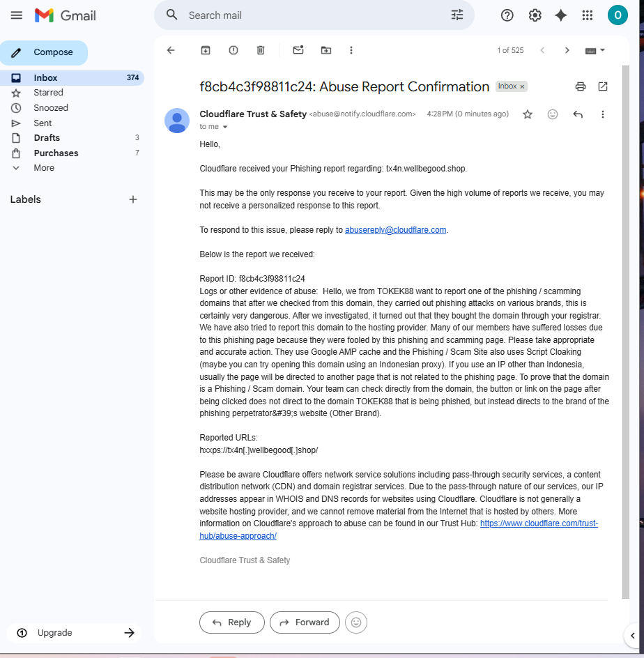
Task: Star this message
Action: [x=528, y=114]
